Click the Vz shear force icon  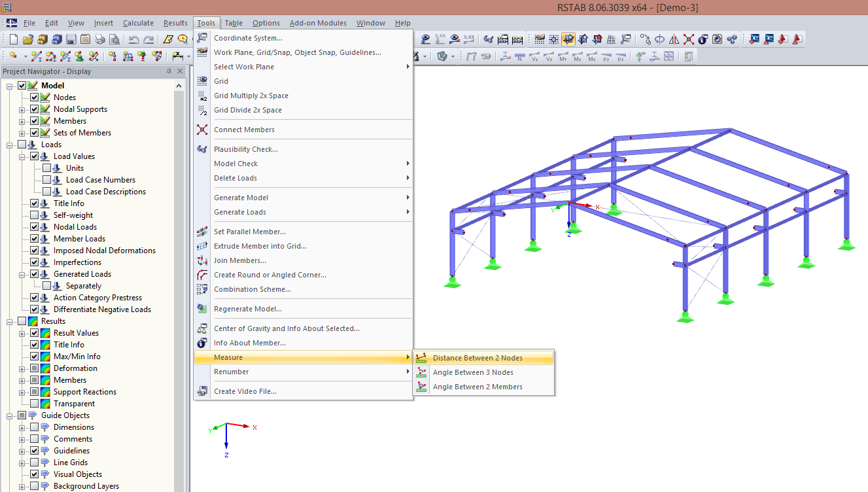pyautogui.click(x=549, y=56)
